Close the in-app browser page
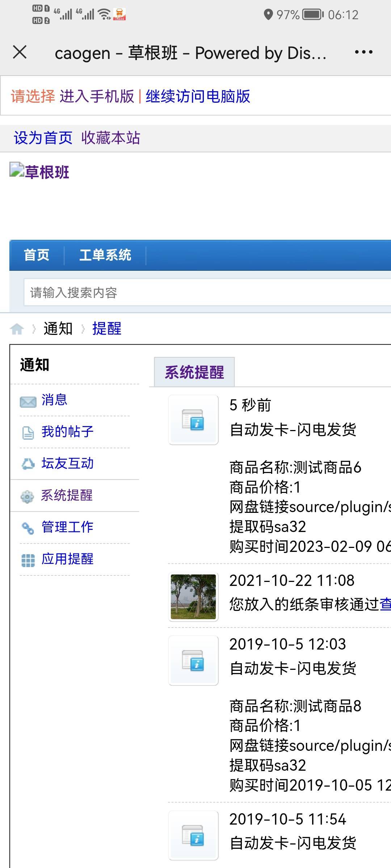This screenshot has width=391, height=868. coord(20,52)
